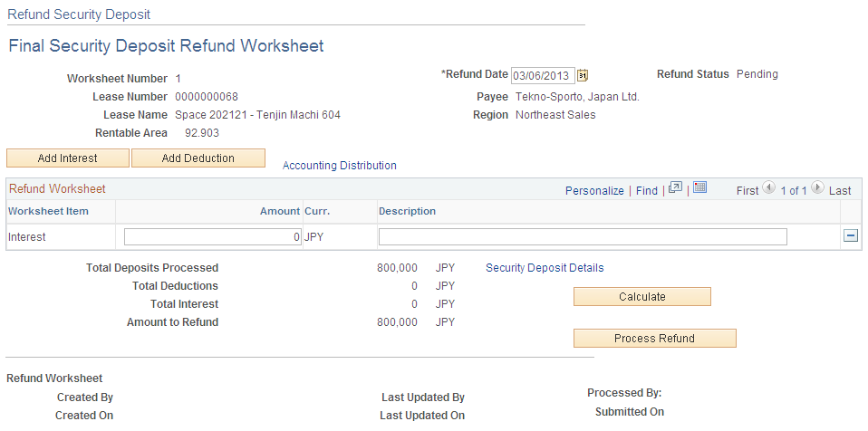Screen dimensions: 868x431
Task: Select Region value Northeast Sales
Action: tap(555, 115)
